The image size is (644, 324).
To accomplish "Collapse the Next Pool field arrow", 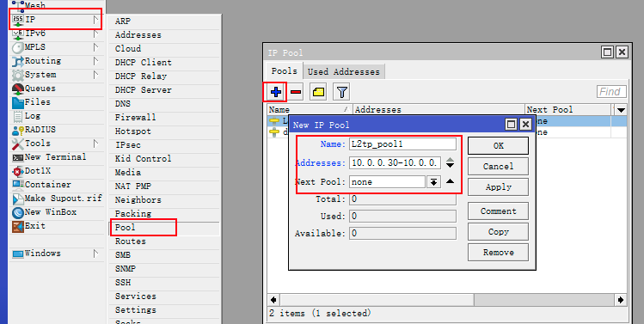I will click(451, 181).
